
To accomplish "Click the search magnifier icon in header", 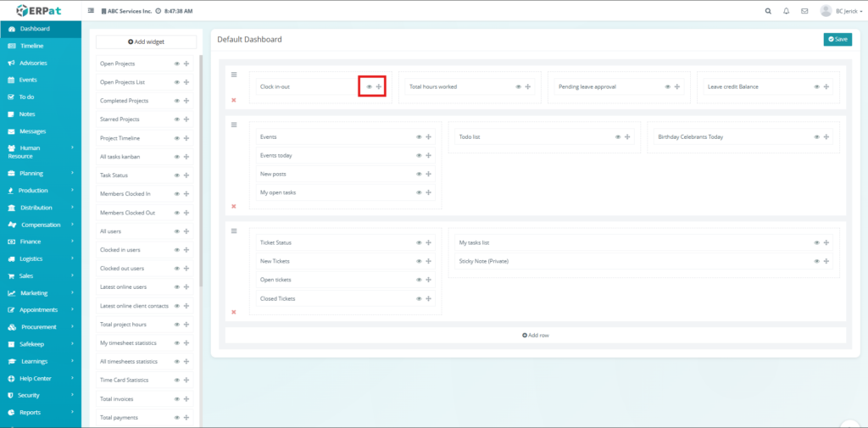I will 768,11.
